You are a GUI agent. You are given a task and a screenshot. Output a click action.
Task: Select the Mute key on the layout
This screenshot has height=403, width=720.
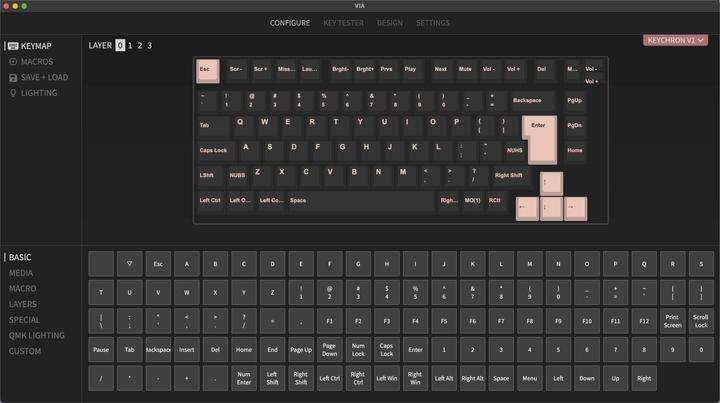pyautogui.click(x=466, y=70)
